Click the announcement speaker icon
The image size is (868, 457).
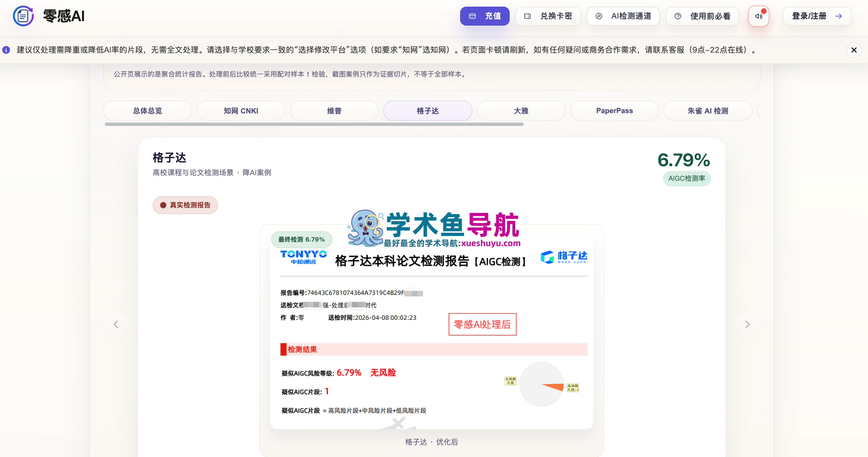tap(758, 16)
